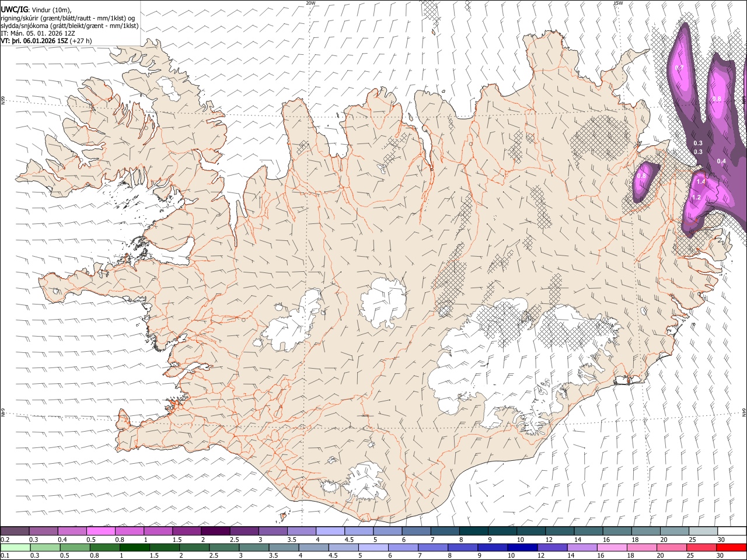Click the '64N' latitude label on the right edge

tap(744, 412)
